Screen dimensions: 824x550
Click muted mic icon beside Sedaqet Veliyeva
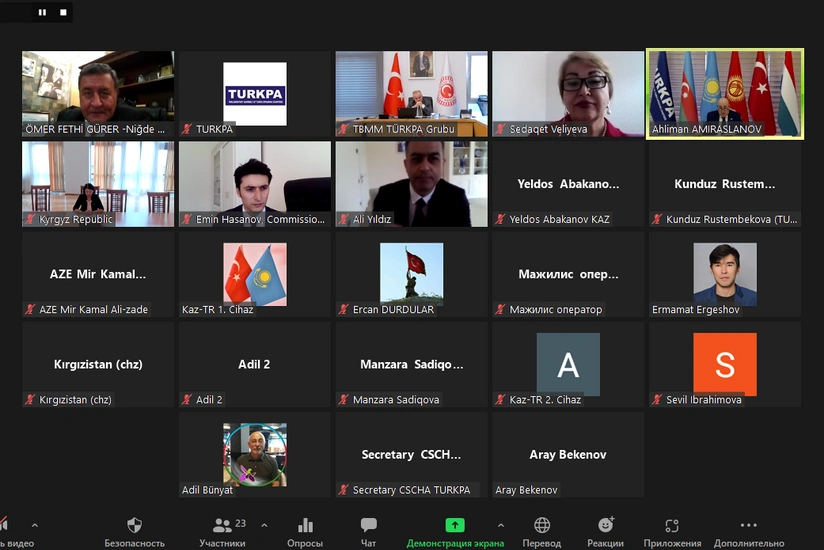500,129
